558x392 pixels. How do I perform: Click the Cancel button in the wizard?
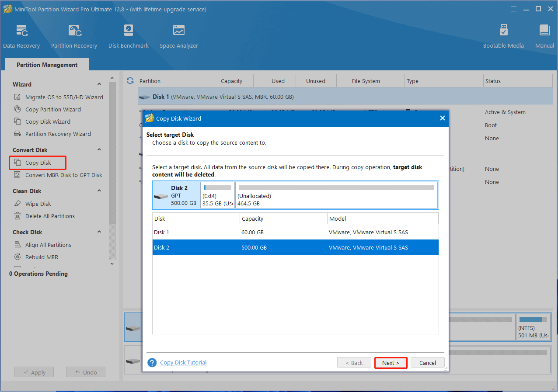tap(428, 363)
